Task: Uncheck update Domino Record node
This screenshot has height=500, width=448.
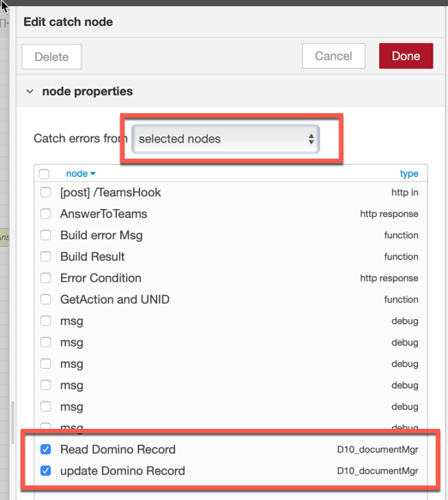Action: coord(45,471)
